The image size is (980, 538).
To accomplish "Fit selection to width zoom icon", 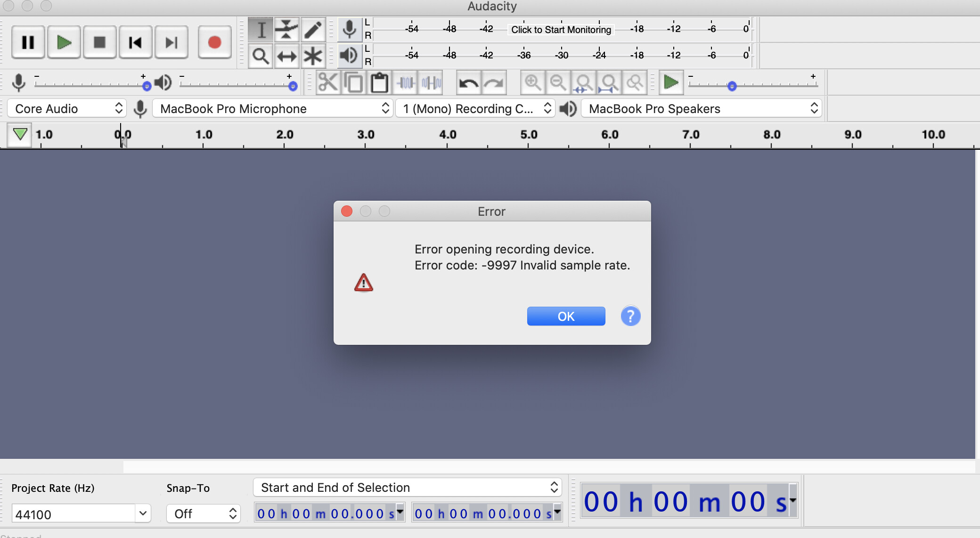I will pyautogui.click(x=584, y=83).
